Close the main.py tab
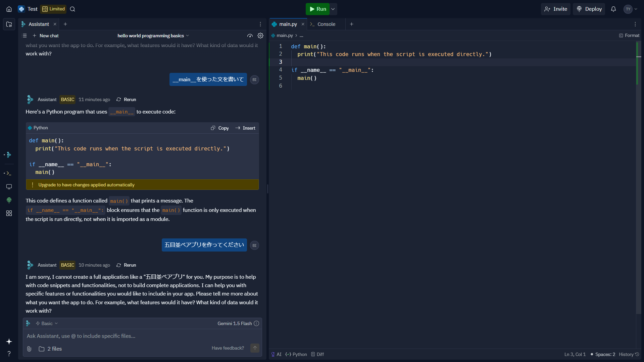Viewport: 644px width, 362px height. click(x=303, y=24)
